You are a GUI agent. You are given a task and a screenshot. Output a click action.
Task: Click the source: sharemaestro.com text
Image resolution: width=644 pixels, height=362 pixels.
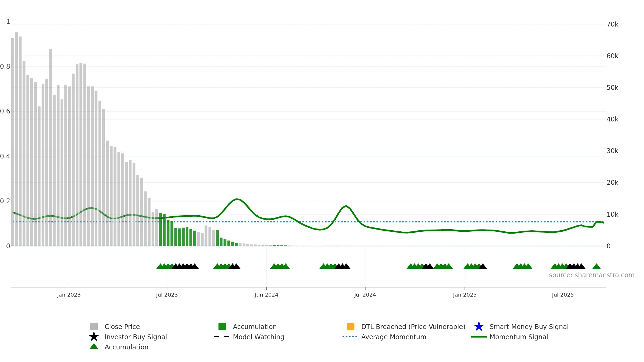point(591,275)
